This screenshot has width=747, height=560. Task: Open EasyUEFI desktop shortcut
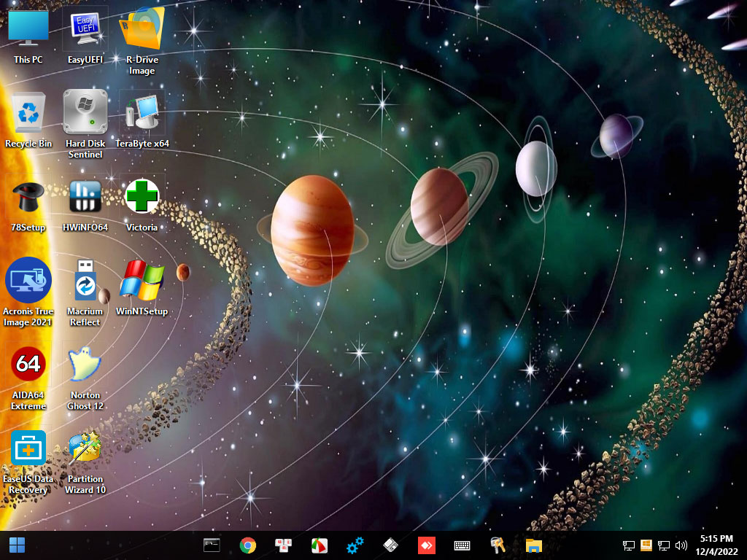[x=85, y=36]
